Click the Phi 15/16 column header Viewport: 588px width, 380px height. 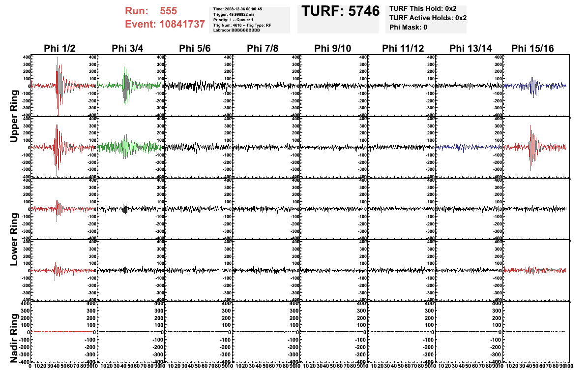point(532,48)
